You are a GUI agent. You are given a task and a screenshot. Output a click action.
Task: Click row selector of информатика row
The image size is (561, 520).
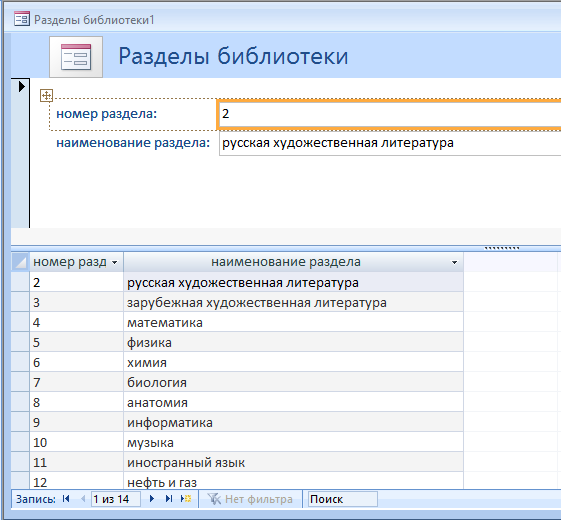tap(20, 423)
